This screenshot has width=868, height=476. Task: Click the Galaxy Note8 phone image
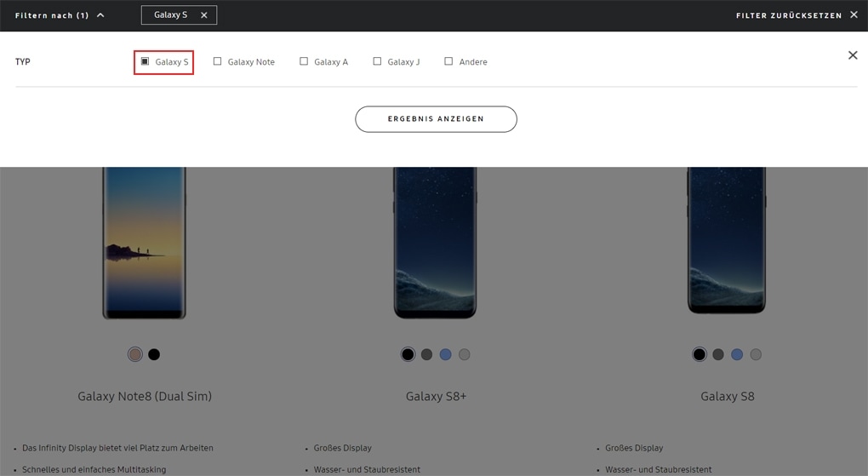pos(144,243)
